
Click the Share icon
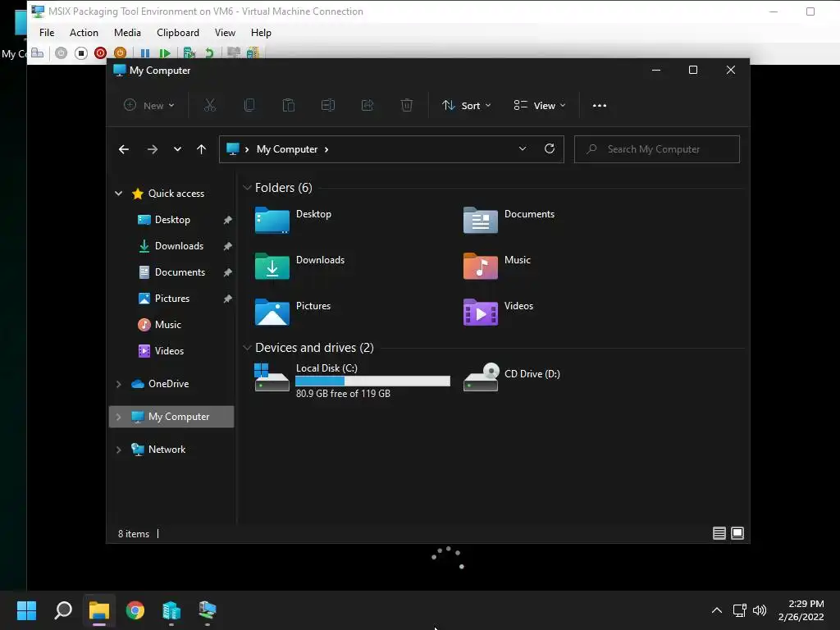pos(367,106)
